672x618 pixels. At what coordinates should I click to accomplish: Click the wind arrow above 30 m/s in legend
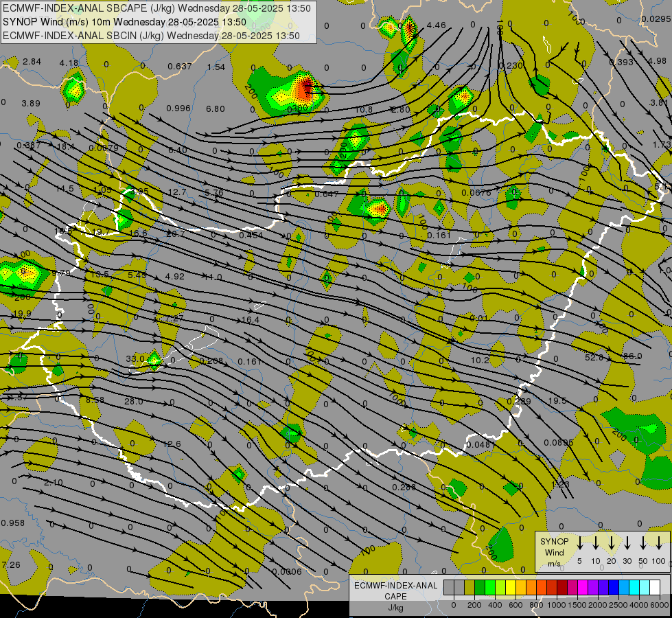(x=627, y=544)
